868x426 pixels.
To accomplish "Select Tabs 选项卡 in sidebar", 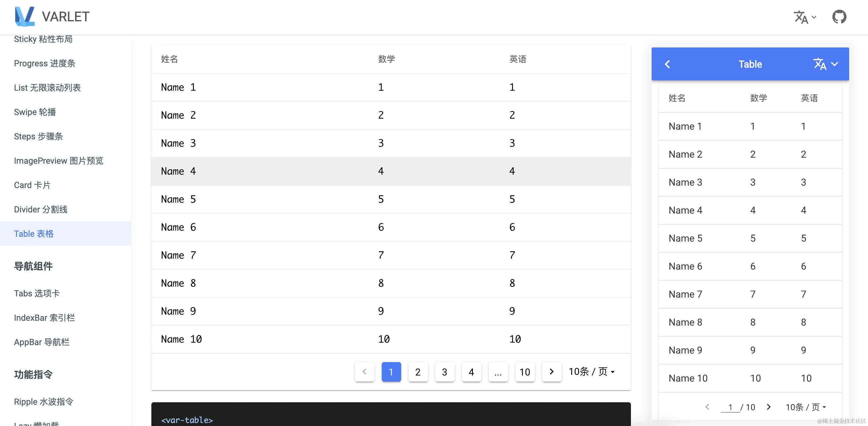I will pos(37,293).
